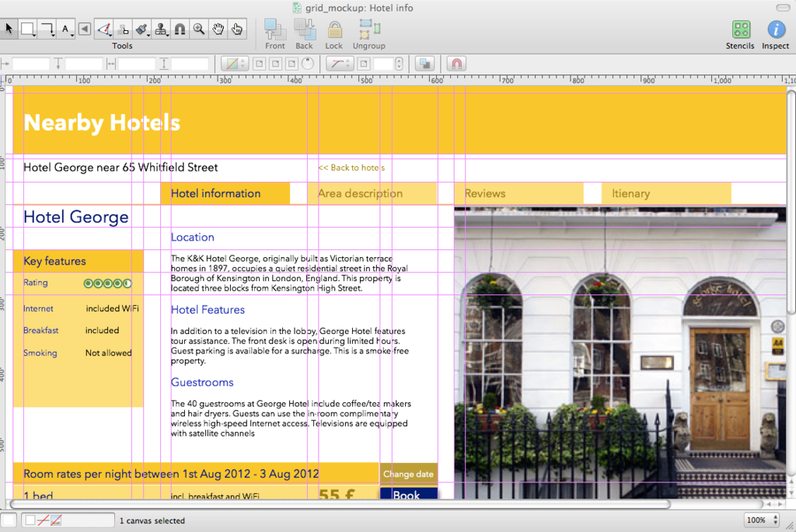Click the Change date button
Viewport: 796px width, 532px height.
click(409, 474)
